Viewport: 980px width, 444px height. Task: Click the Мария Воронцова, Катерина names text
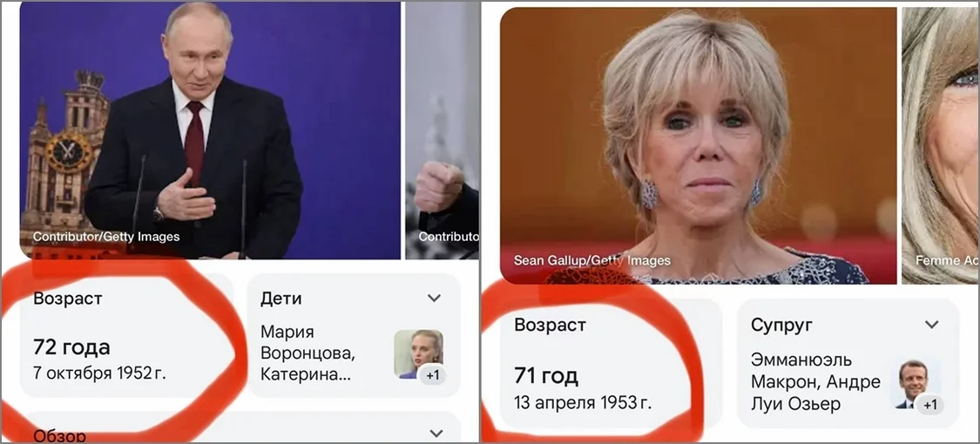point(308,353)
